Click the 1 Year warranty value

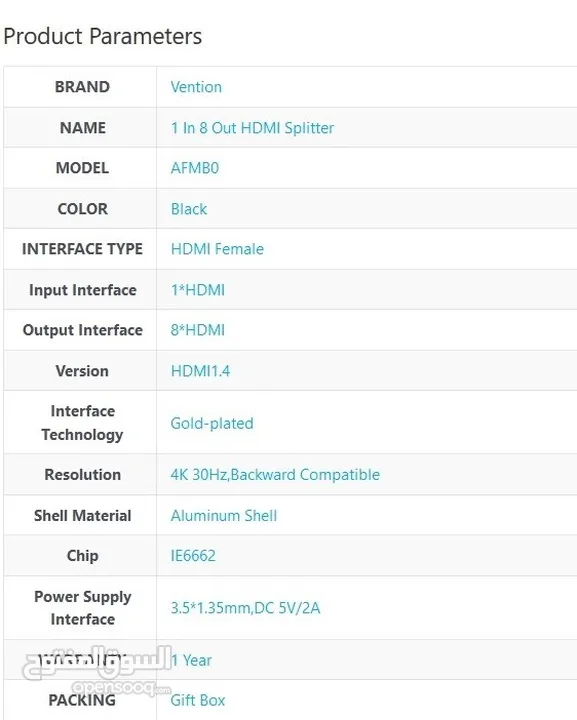tap(191, 660)
